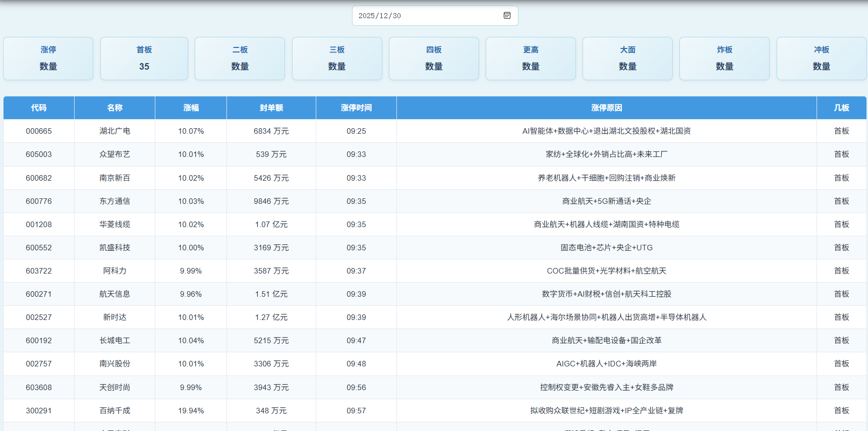Open the 大面 card
868x431 pixels.
pos(627,59)
